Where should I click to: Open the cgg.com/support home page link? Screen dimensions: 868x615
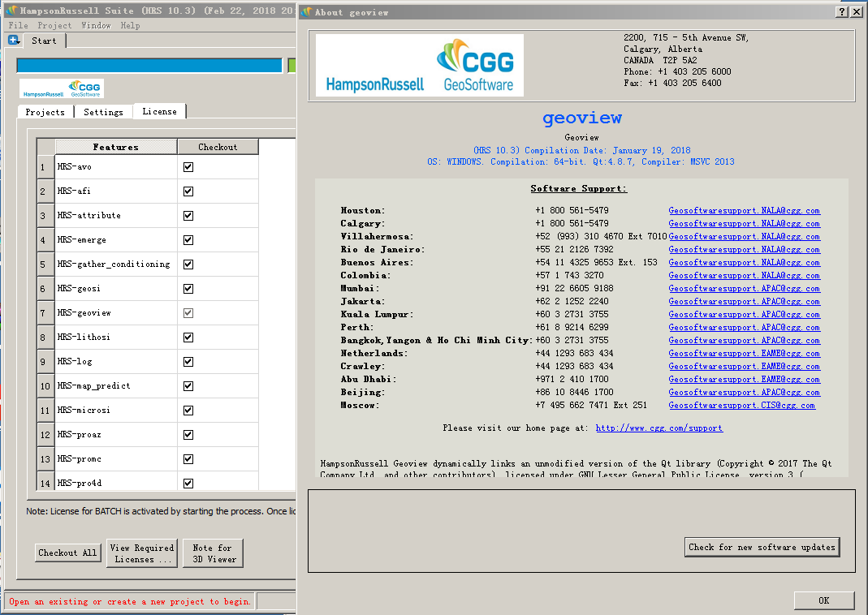[659, 428]
